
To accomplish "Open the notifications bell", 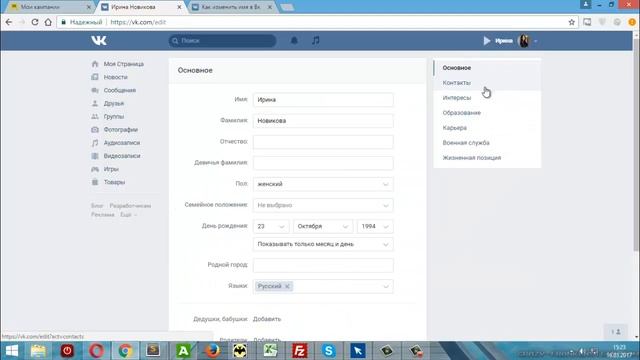I will coord(294,40).
